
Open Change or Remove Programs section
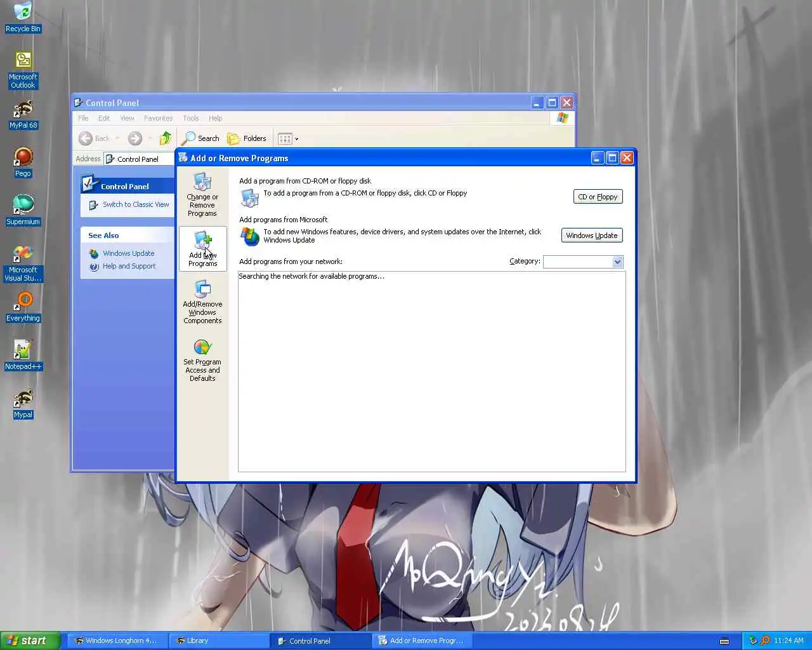202,194
